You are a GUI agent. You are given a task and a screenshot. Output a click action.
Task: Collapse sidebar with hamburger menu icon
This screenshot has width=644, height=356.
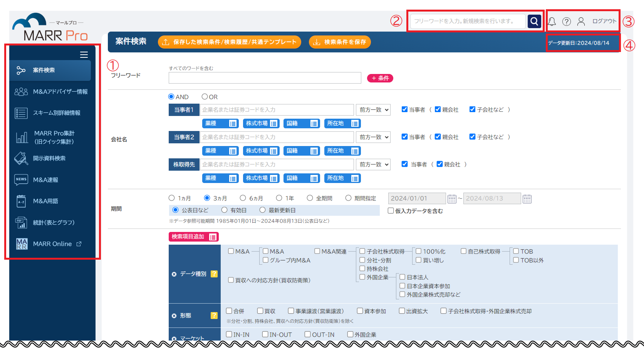[x=84, y=55]
